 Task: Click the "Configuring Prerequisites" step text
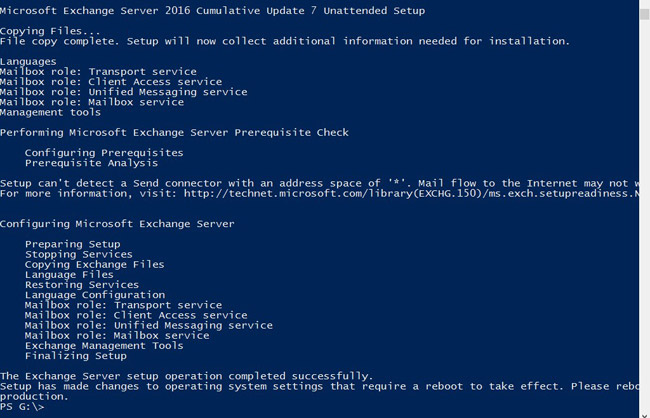click(x=104, y=153)
